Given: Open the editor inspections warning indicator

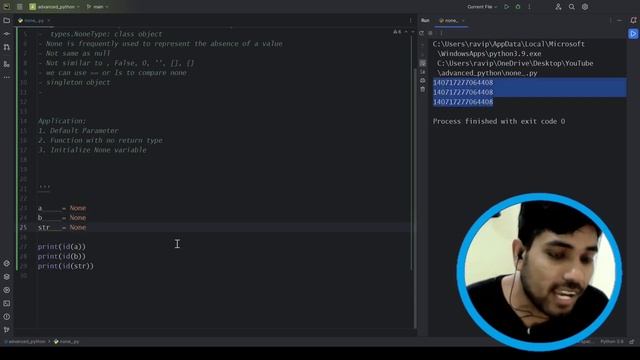Looking at the screenshot, I should 397,32.
